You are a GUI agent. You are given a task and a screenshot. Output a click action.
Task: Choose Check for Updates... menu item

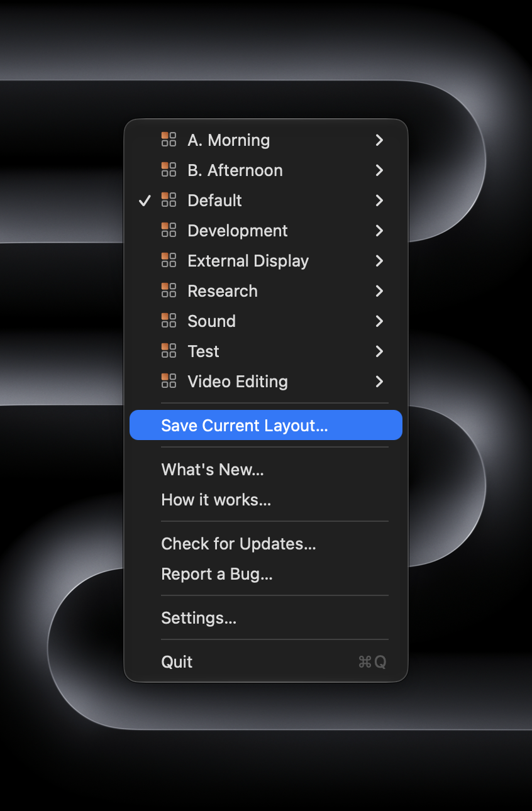pyautogui.click(x=266, y=543)
